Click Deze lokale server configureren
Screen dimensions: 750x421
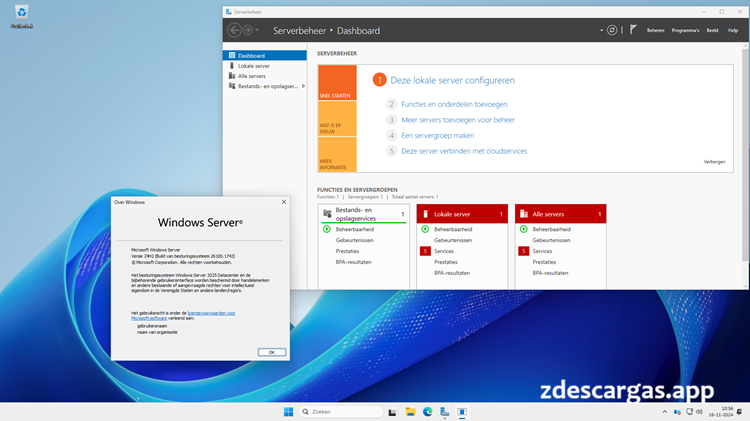click(x=452, y=80)
